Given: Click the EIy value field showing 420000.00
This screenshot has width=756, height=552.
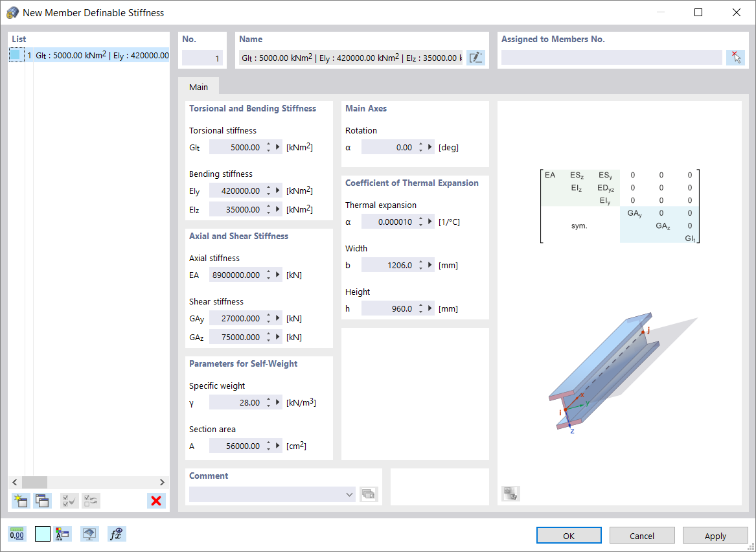Looking at the screenshot, I should tap(236, 190).
